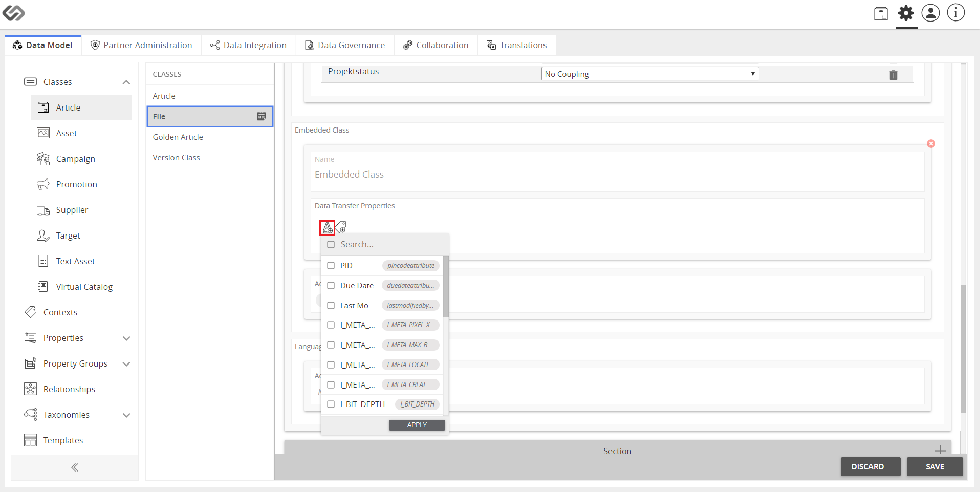The image size is (980, 492).
Task: Select the Article class icon in sidebar
Action: coord(43,108)
